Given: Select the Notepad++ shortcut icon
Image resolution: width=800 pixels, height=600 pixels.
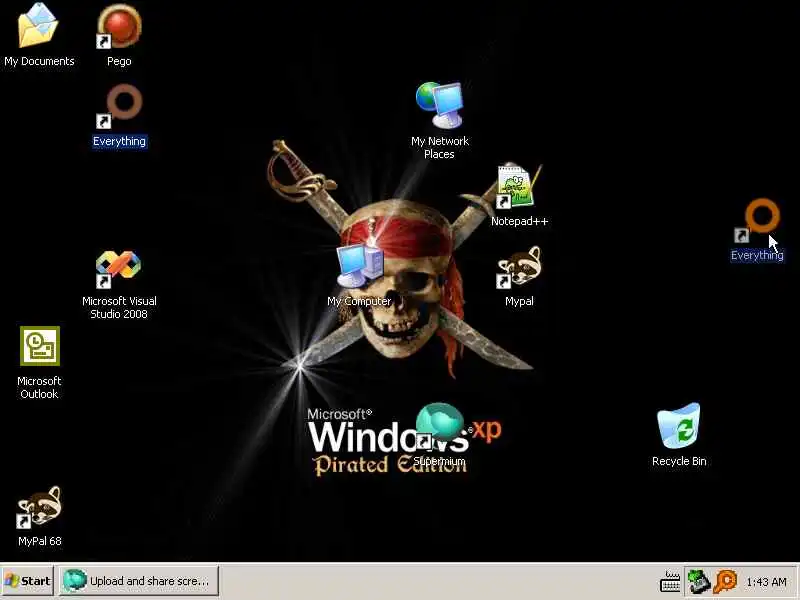Looking at the screenshot, I should pyautogui.click(x=519, y=186).
